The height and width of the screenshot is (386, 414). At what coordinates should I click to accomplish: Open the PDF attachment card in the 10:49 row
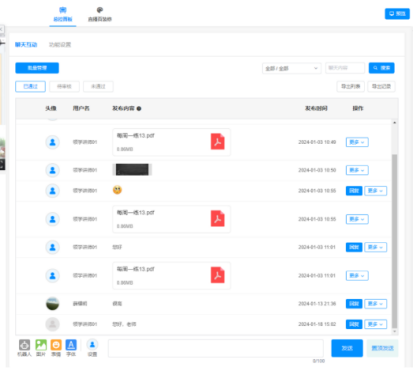click(171, 142)
